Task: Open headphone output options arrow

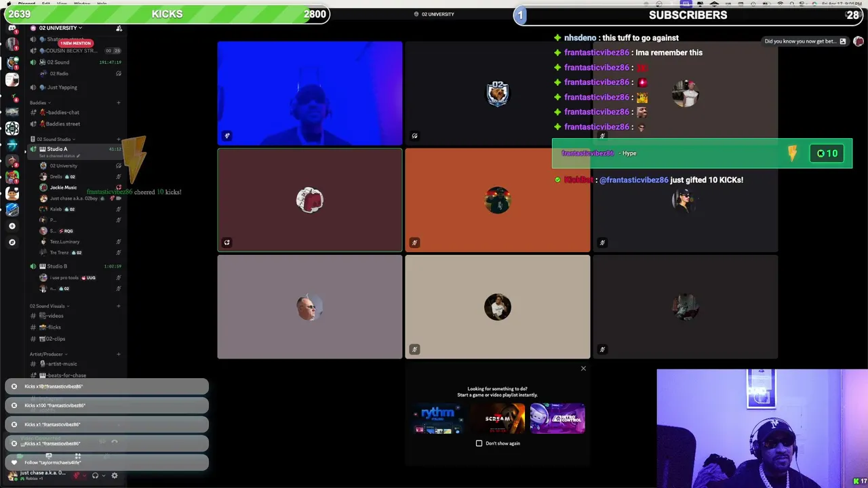Action: pyautogui.click(x=103, y=476)
